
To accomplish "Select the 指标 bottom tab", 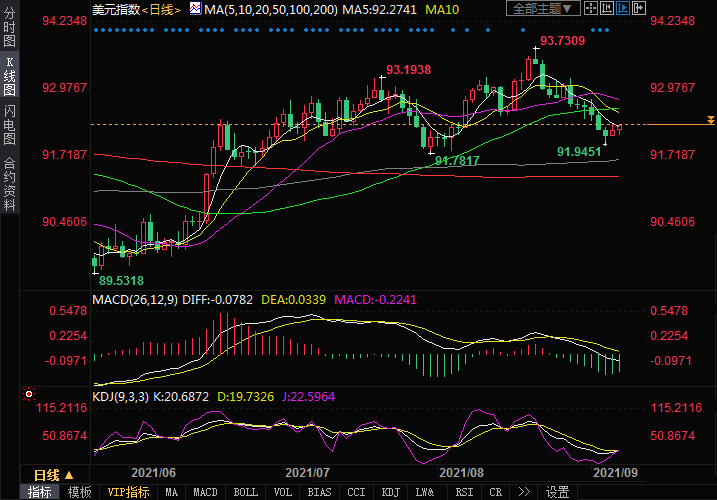I will 40,492.
